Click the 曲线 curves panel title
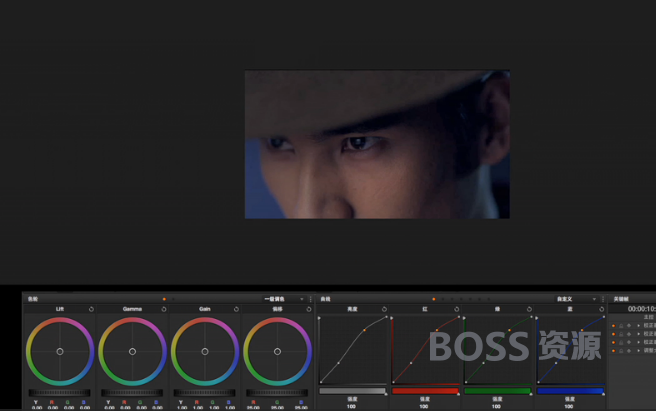The height and width of the screenshot is (411, 656). click(x=325, y=299)
